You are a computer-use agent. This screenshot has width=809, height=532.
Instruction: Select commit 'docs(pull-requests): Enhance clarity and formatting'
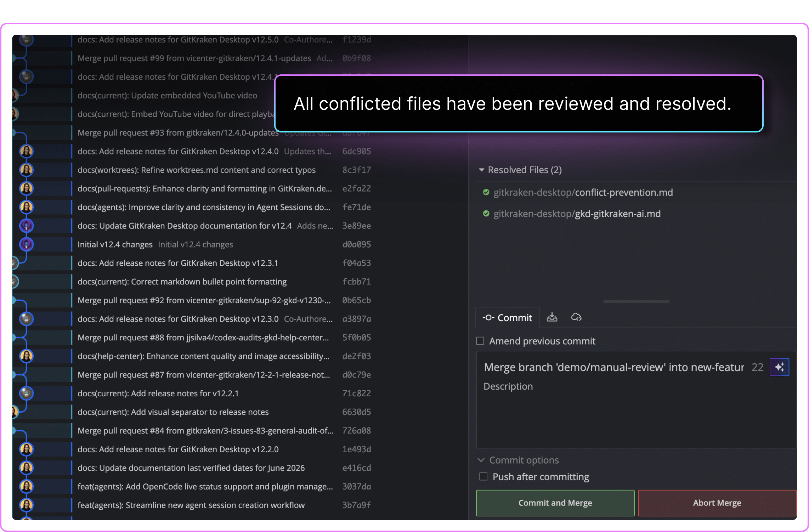pos(205,188)
